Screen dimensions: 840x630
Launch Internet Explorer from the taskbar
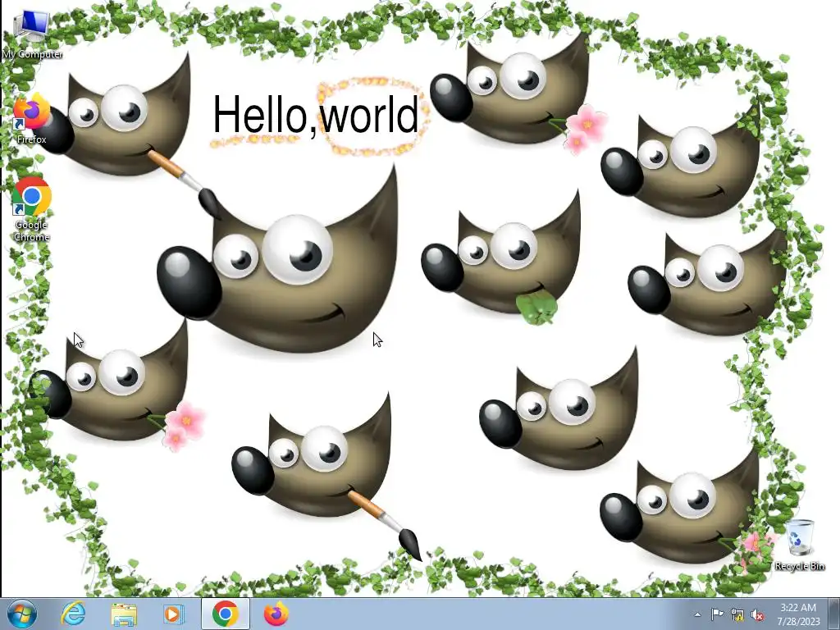[74, 614]
